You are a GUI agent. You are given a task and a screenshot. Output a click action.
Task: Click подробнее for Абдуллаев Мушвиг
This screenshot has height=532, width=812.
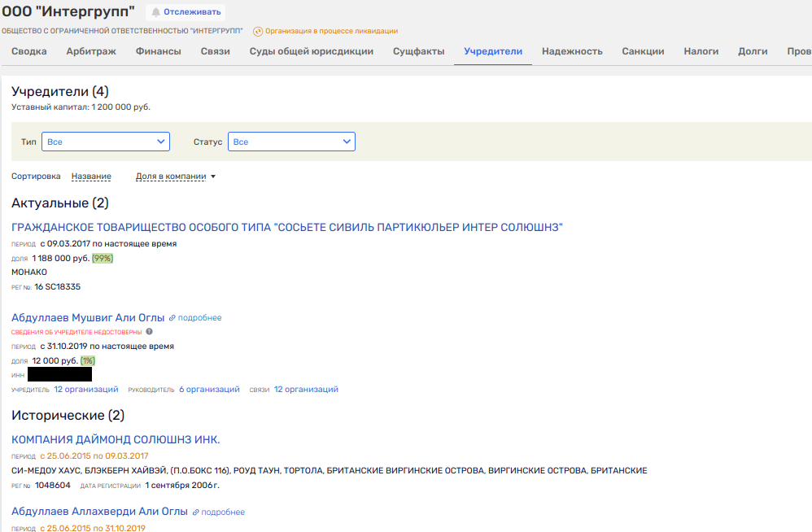pos(200,318)
